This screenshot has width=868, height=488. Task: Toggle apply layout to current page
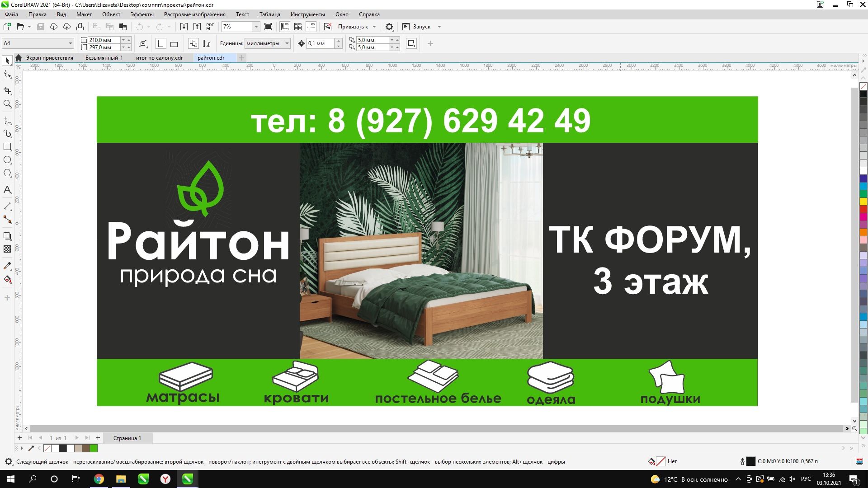(x=207, y=43)
